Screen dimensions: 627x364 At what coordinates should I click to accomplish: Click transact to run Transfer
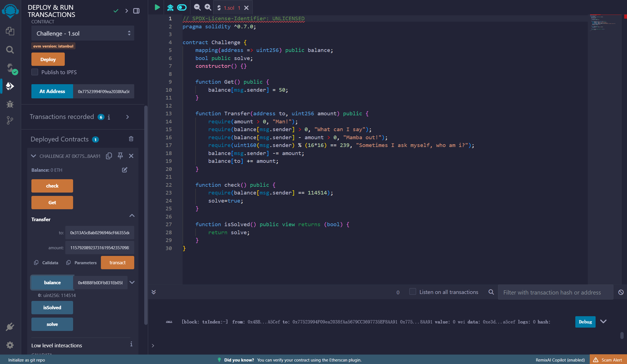[118, 263]
